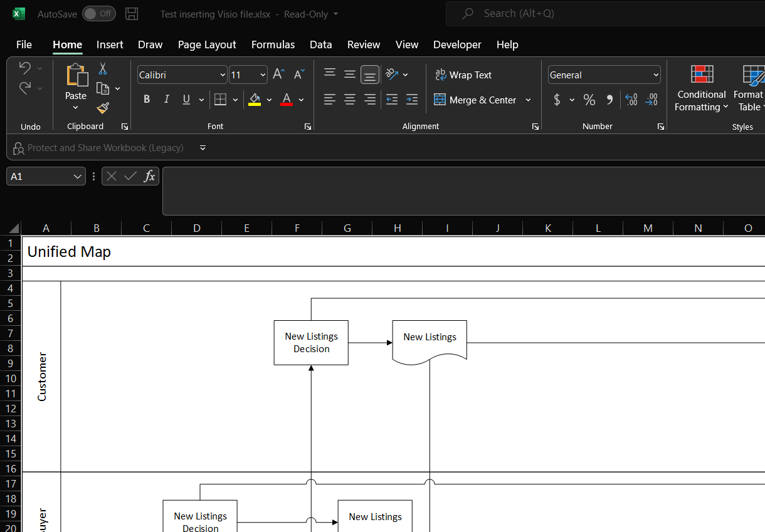Align text right
This screenshot has width=765, height=532.
(x=370, y=100)
